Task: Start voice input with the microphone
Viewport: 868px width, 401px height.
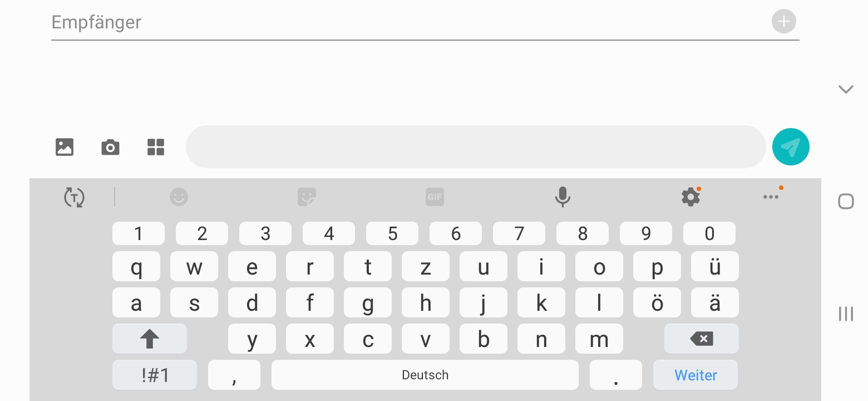Action: (x=563, y=197)
